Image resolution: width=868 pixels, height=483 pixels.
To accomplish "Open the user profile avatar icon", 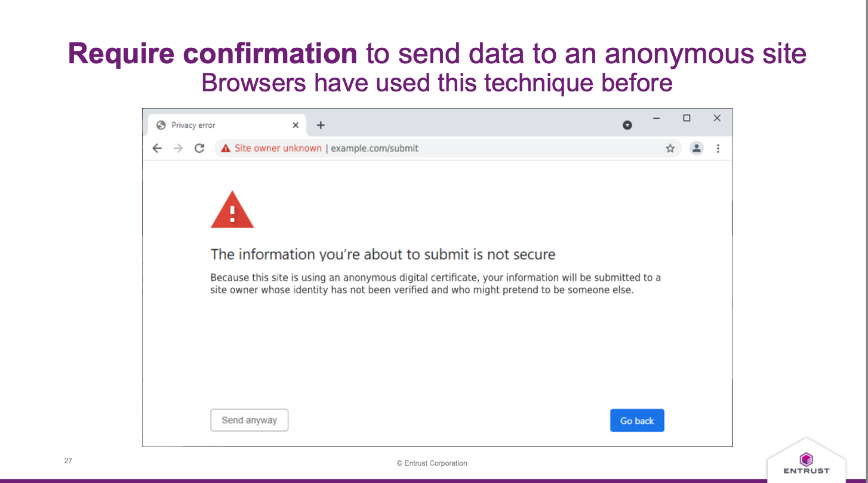I will [696, 148].
